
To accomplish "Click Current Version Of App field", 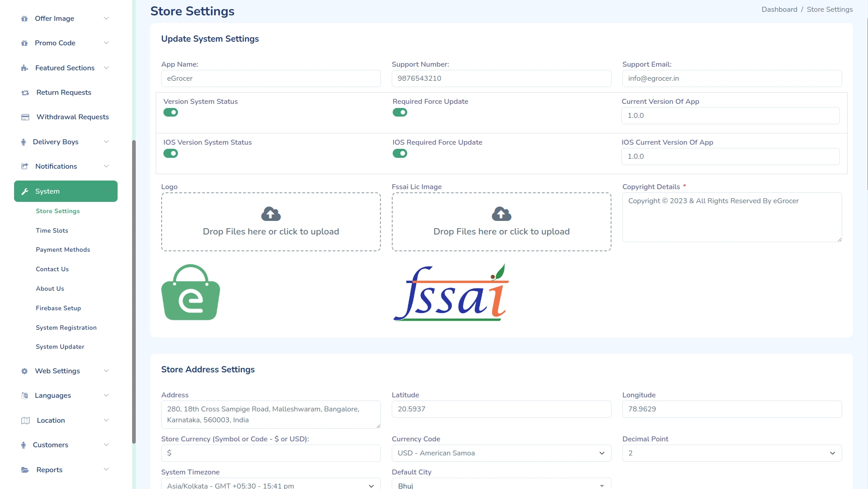I will [730, 116].
